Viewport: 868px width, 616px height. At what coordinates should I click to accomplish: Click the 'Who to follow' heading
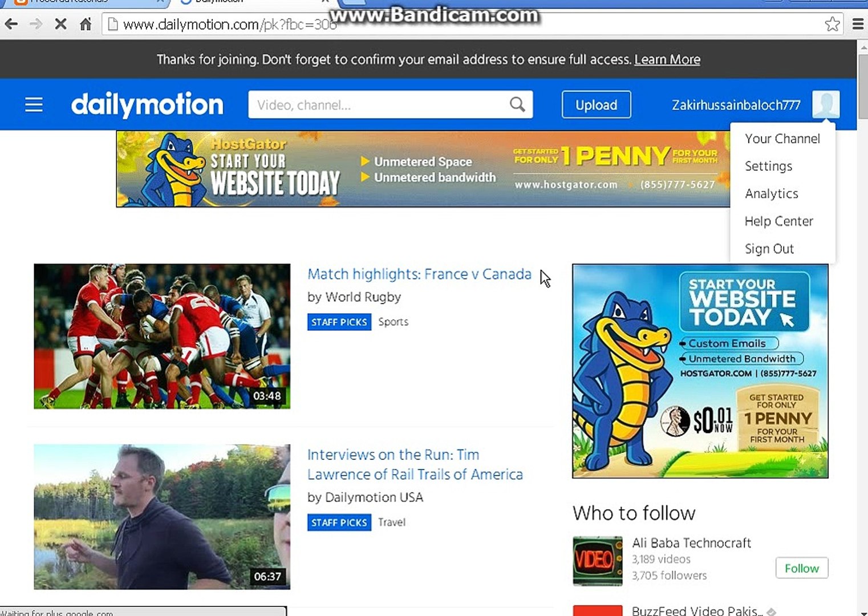pos(634,513)
